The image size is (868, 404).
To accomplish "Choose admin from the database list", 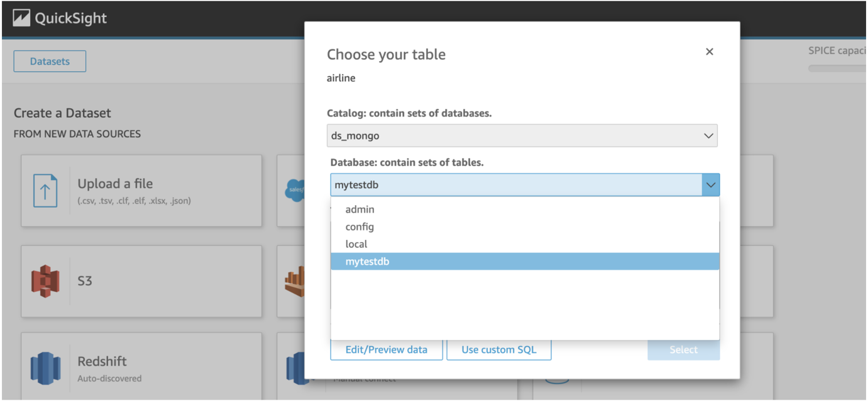I will (x=360, y=210).
